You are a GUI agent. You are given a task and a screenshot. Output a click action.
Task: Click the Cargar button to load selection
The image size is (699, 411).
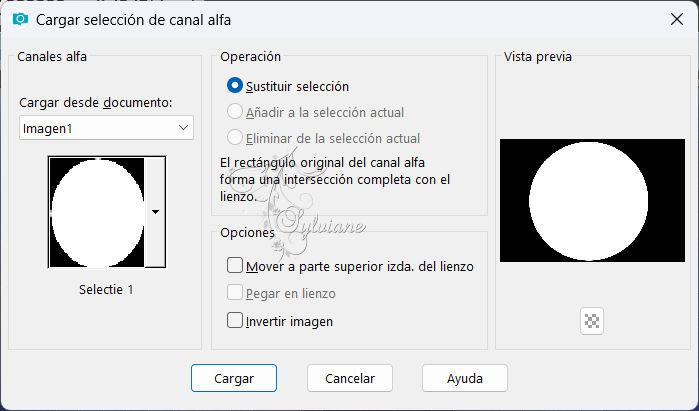pos(234,378)
